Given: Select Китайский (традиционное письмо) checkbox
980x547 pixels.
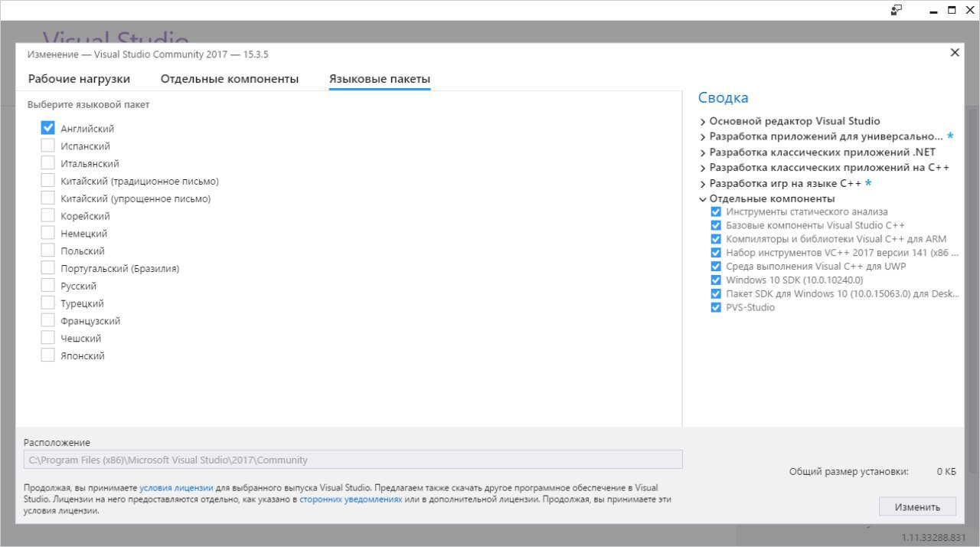Looking at the screenshot, I should coord(47,181).
